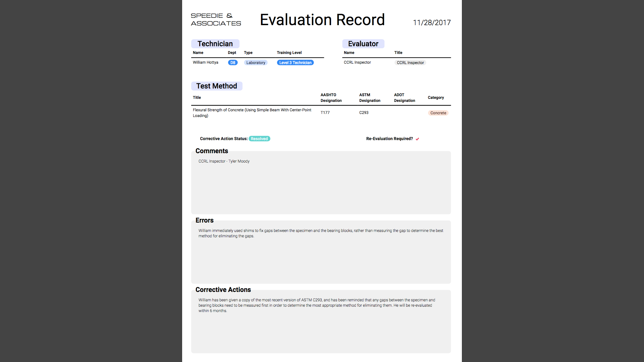Click the date 11/28/2017
The image size is (644, 362).
coord(432,22)
